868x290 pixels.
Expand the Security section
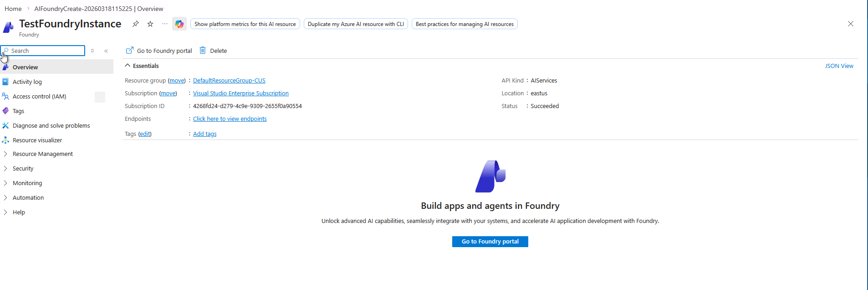(23, 168)
